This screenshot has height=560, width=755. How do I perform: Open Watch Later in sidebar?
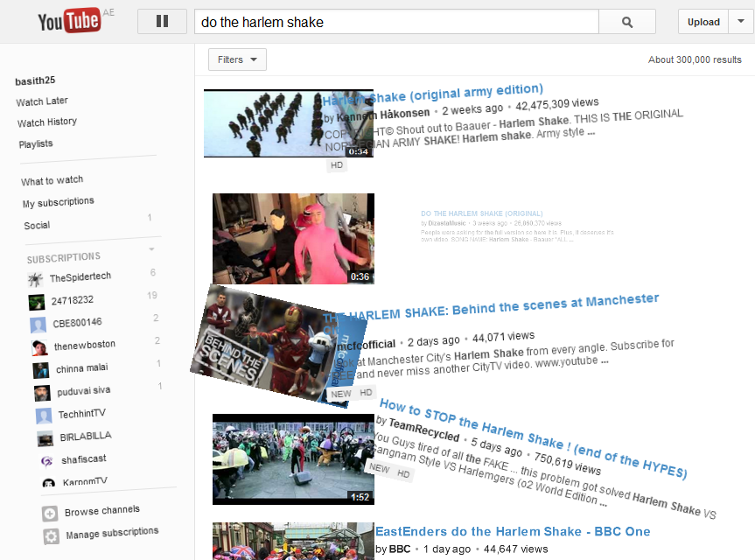point(42,101)
